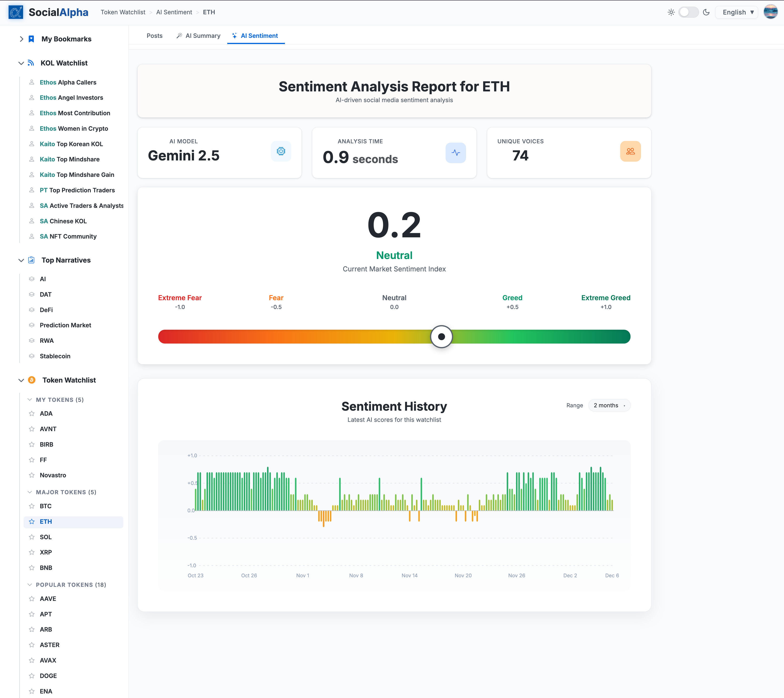784x698 pixels.
Task: Click the sun light-mode icon
Action: point(671,12)
